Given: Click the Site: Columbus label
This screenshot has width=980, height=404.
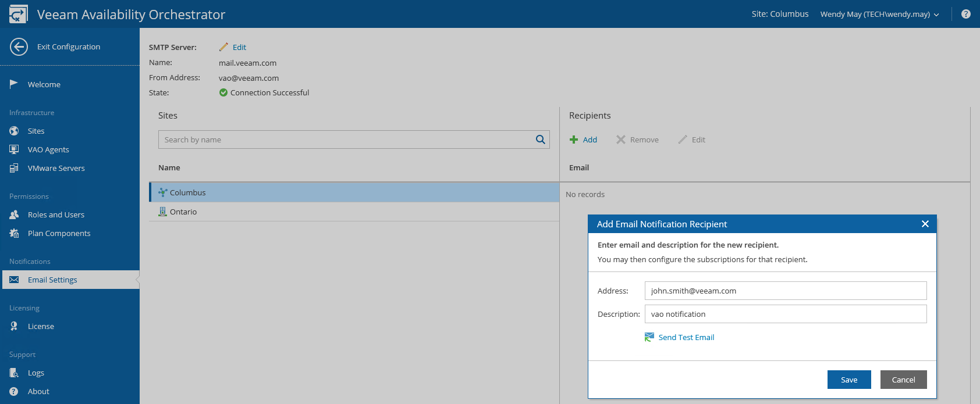Looking at the screenshot, I should pos(780,14).
